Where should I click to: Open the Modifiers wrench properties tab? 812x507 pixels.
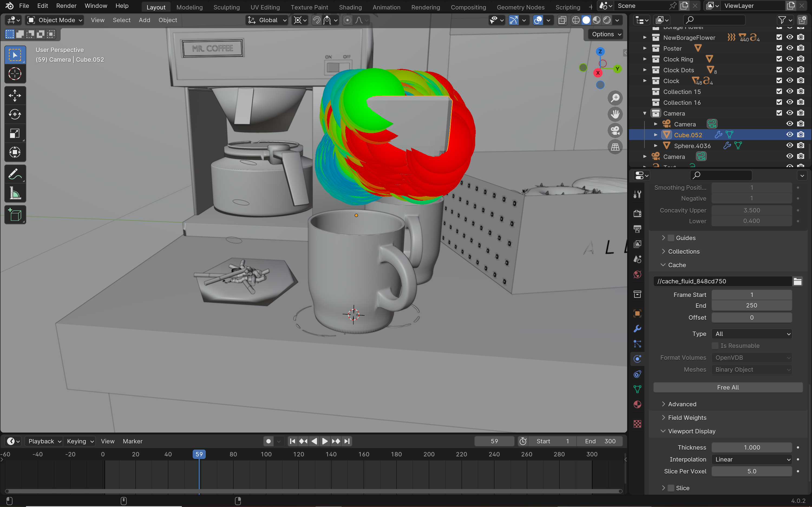click(x=637, y=329)
